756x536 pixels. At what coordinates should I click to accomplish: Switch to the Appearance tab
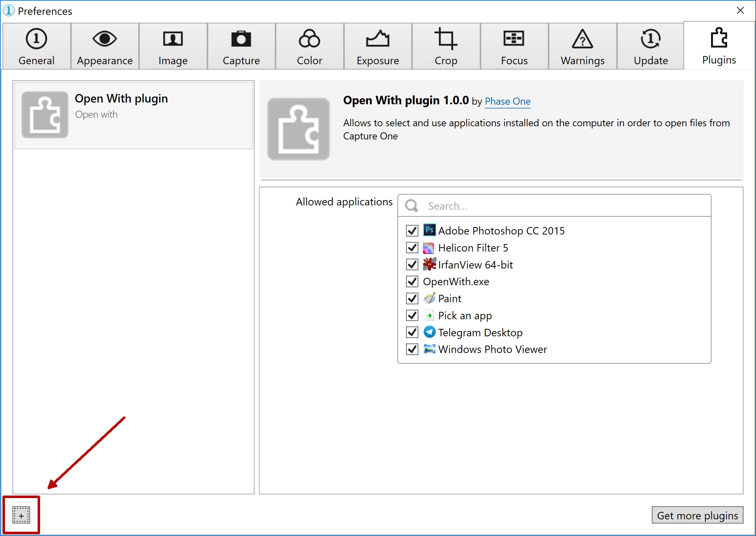105,46
